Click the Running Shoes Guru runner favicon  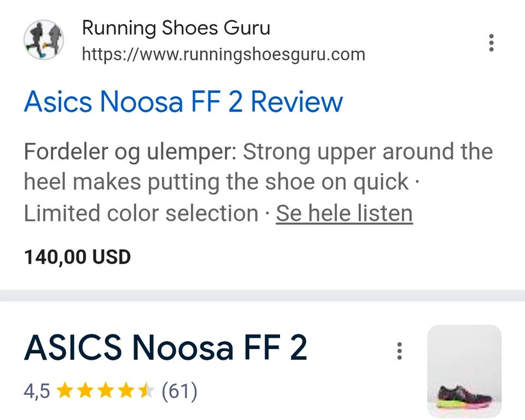tap(44, 40)
